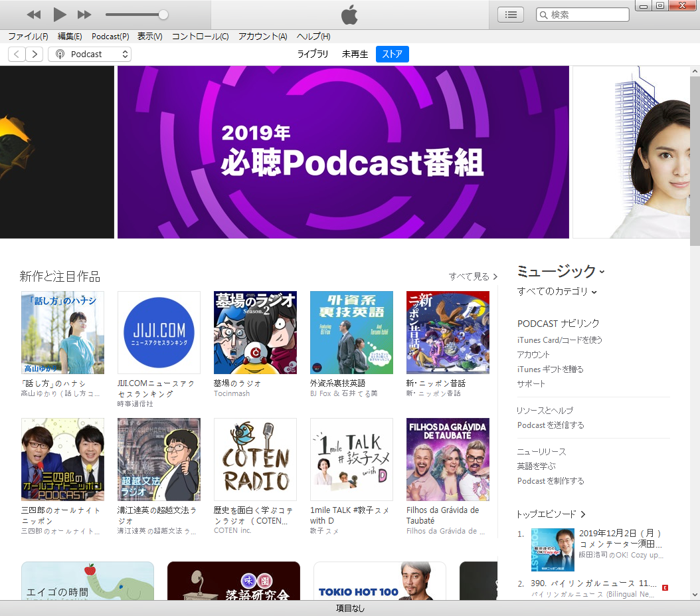
Task: Click the right banner with woman portrait
Action: click(x=631, y=152)
